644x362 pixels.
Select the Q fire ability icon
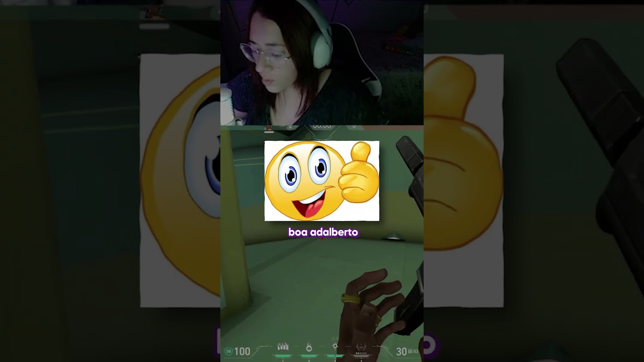click(309, 347)
